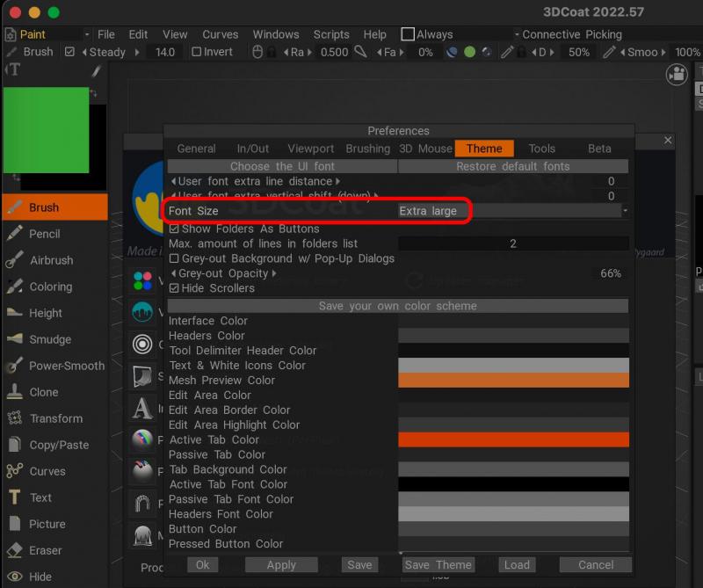Select the Pencil tool
Image resolution: width=703 pixels, height=588 pixels.
[x=44, y=234]
